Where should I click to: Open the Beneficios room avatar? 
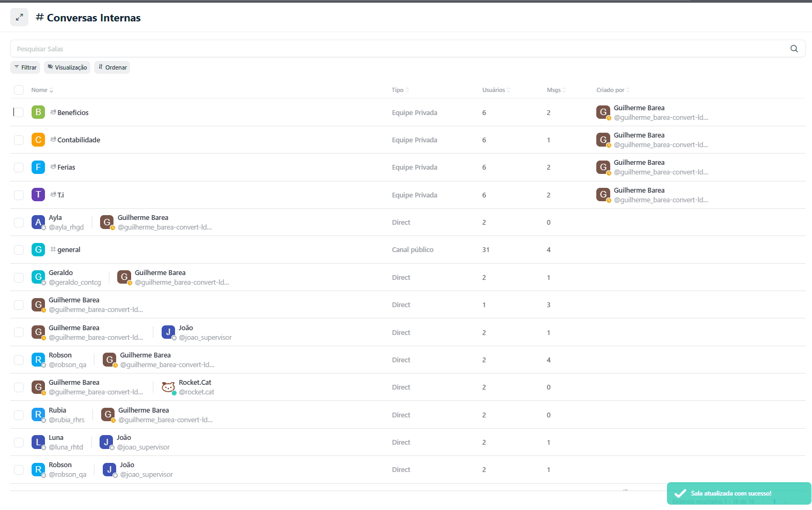click(x=38, y=112)
